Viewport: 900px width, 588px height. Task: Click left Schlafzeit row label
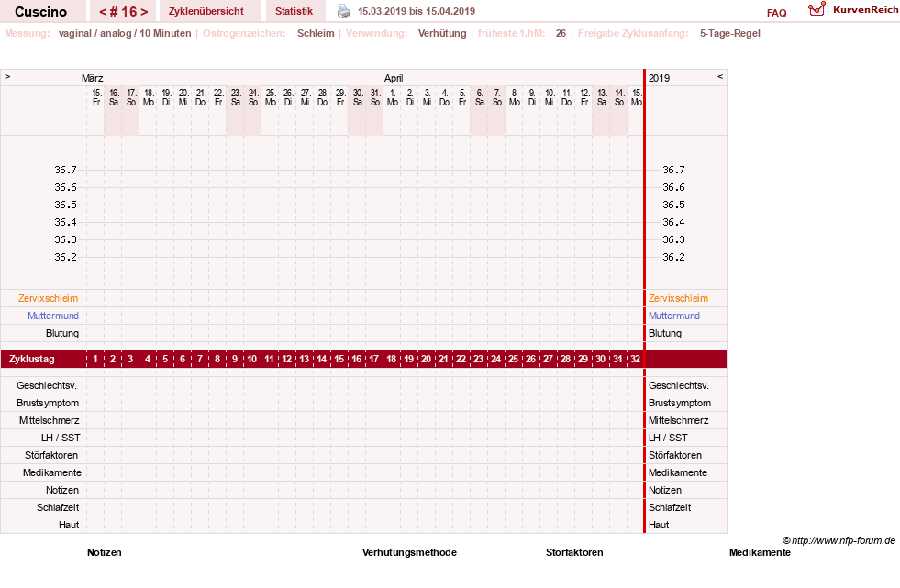coord(58,507)
